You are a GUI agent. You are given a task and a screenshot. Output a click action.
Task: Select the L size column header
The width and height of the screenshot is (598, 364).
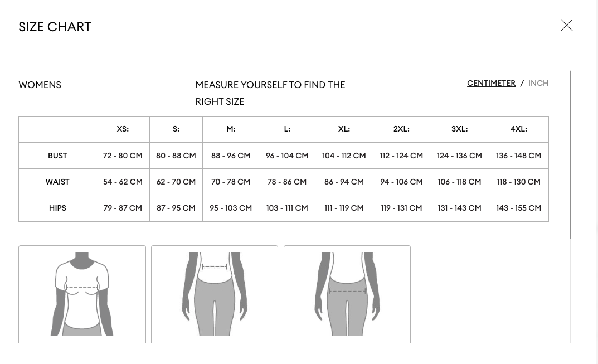pyautogui.click(x=287, y=129)
